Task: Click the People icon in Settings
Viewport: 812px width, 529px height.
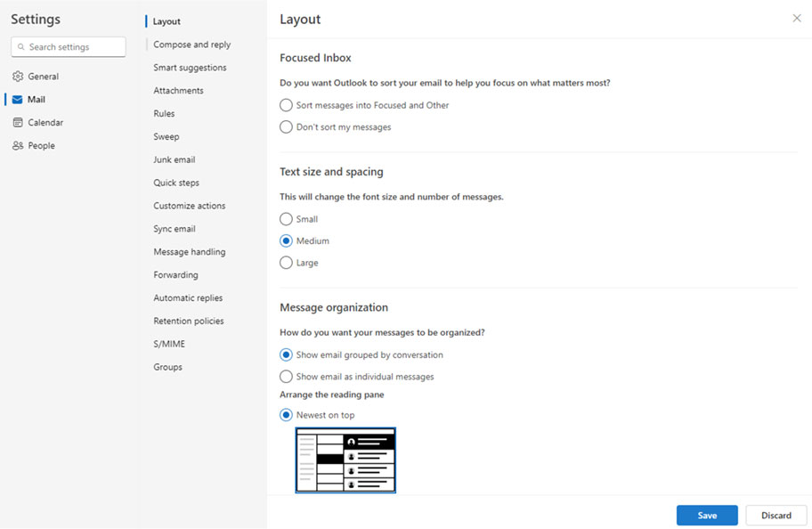Action: (x=18, y=145)
